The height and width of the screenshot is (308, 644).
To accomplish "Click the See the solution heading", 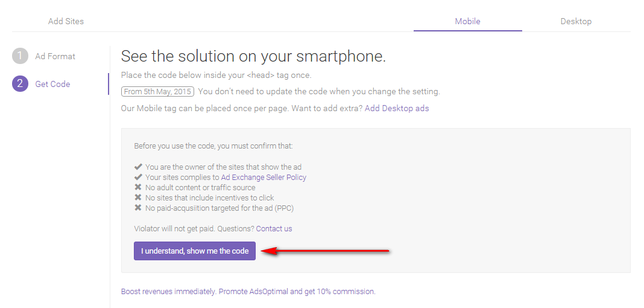I will 253,56.
